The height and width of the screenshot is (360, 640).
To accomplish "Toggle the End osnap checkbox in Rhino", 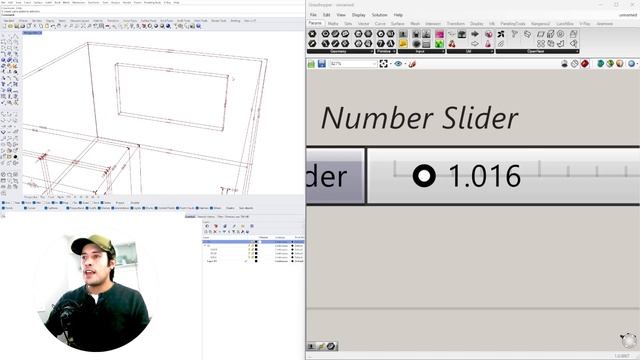I will tap(3, 203).
